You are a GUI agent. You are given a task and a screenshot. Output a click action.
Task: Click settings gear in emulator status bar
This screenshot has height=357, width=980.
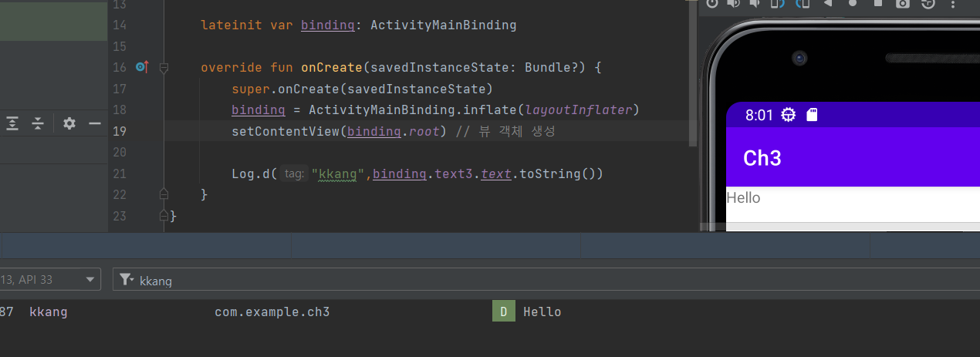788,116
